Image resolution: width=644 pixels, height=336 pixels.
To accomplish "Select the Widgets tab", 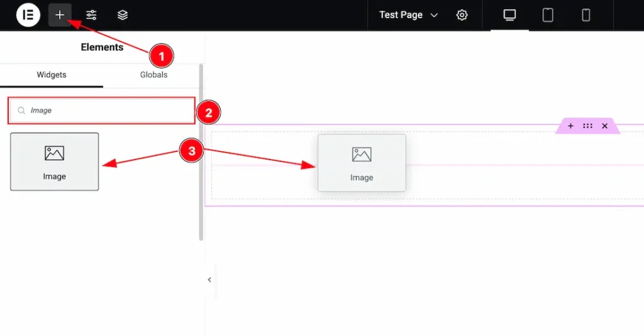I will (x=52, y=75).
